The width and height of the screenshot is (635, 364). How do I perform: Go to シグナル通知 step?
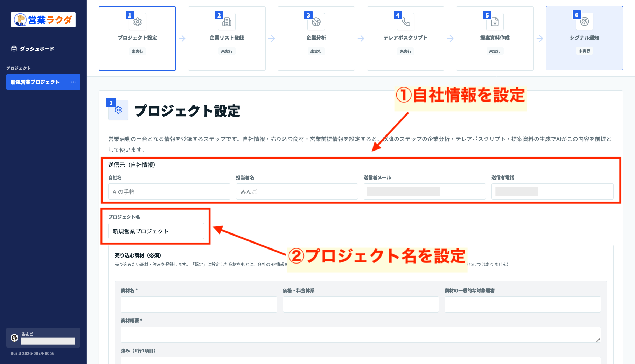(x=584, y=38)
